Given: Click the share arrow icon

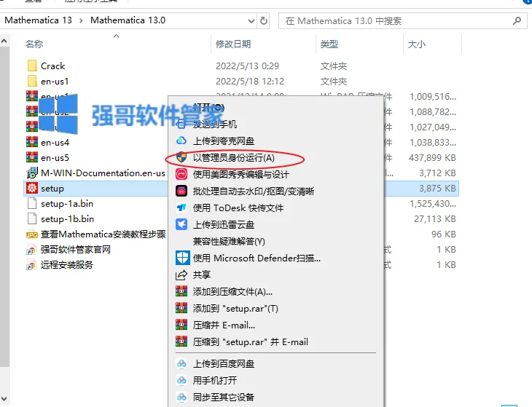Looking at the screenshot, I should pos(181,274).
